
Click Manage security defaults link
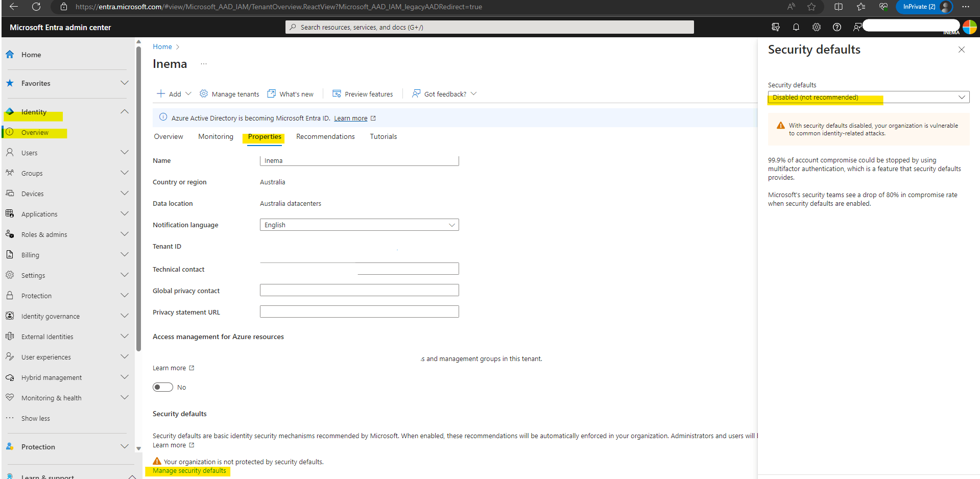189,471
